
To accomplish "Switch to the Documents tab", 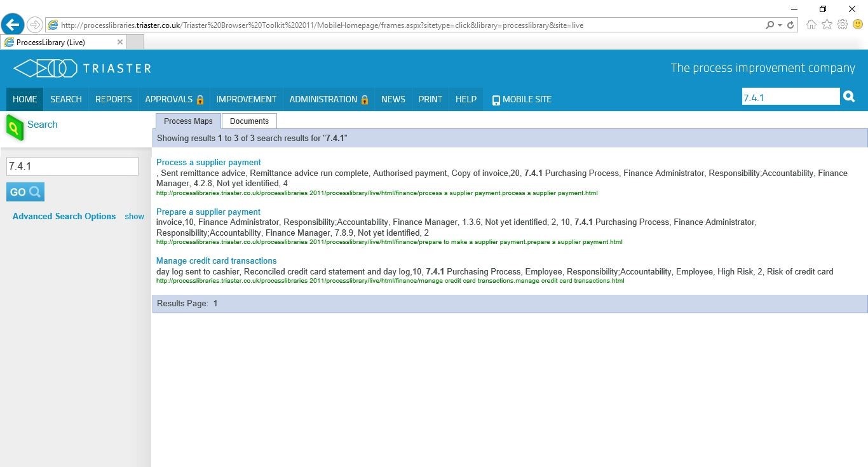I will (x=249, y=121).
